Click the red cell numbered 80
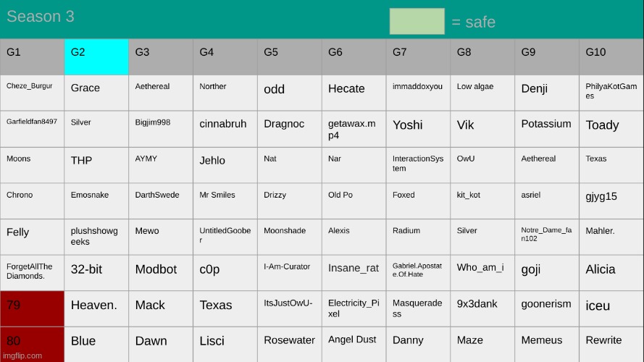 coord(32,344)
